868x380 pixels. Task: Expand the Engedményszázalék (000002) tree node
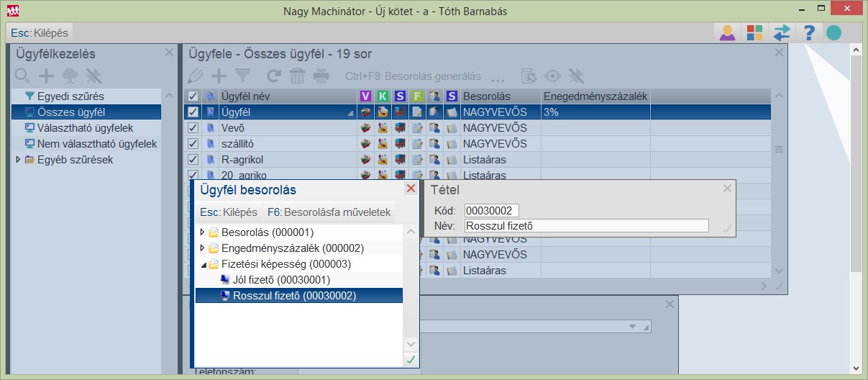pyautogui.click(x=201, y=248)
